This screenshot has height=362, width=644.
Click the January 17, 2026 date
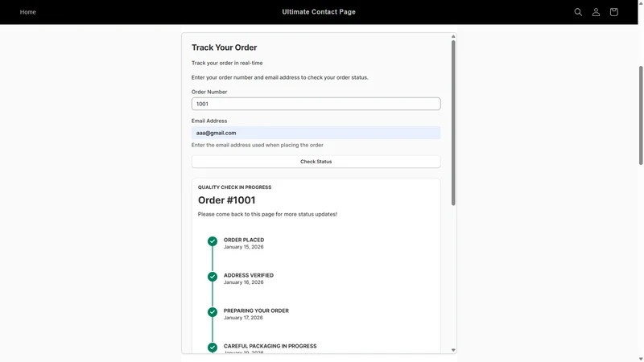coord(243,318)
